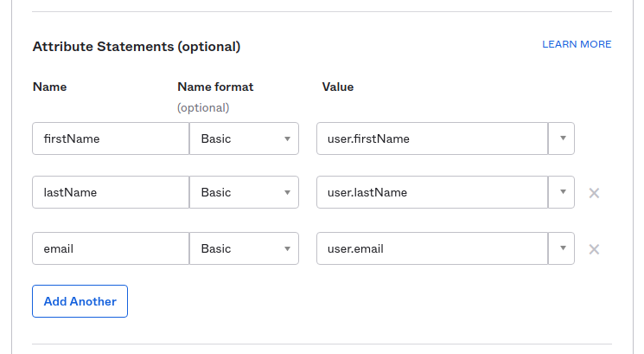Click the Name column label

pos(49,87)
